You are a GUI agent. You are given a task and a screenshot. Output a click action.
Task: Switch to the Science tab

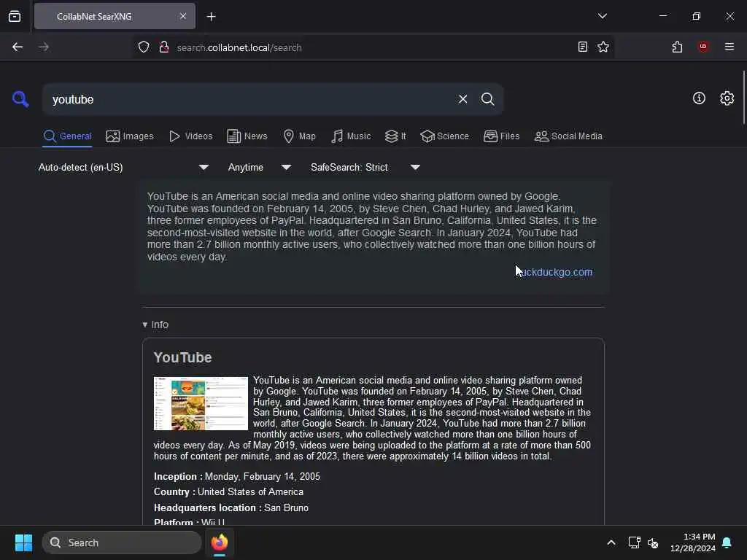[444, 136]
